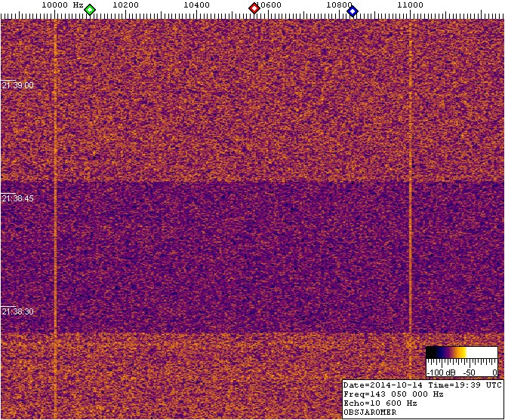This screenshot has width=505, height=420.
Task: Select the 21:38:30 time marker
Action: 17,311
